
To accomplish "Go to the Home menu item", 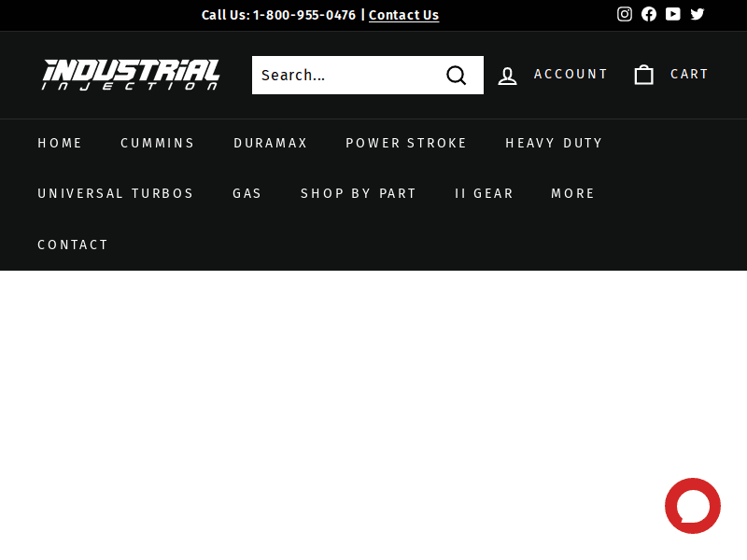I will tap(60, 143).
